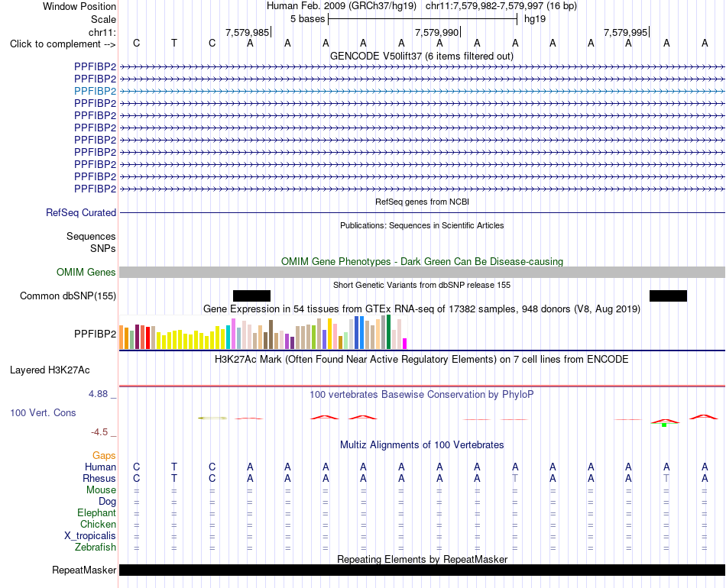The image size is (726, 588).
Task: Click the Gaps row label
Action: click(104, 456)
